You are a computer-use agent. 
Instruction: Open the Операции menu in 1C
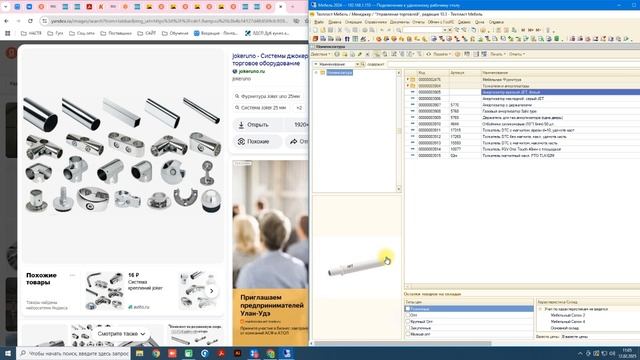[x=353, y=22]
